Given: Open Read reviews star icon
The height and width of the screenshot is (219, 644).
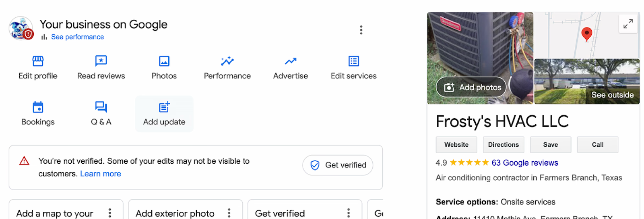Looking at the screenshot, I should point(101,61).
